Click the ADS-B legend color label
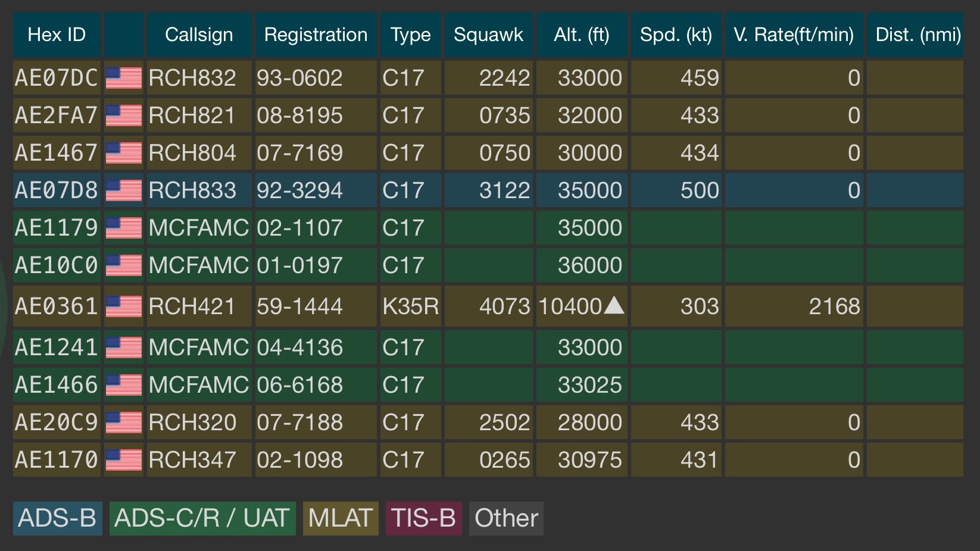 coord(57,518)
